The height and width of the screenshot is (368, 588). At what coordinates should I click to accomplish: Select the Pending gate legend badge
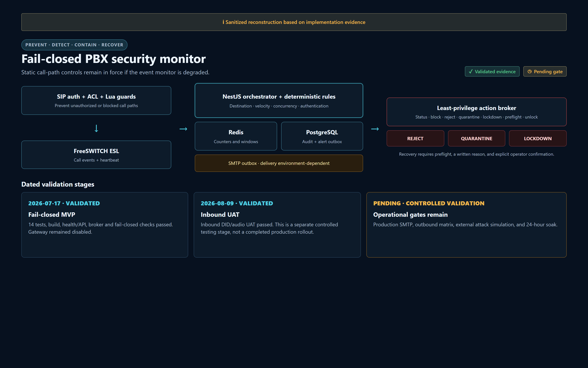(x=545, y=72)
